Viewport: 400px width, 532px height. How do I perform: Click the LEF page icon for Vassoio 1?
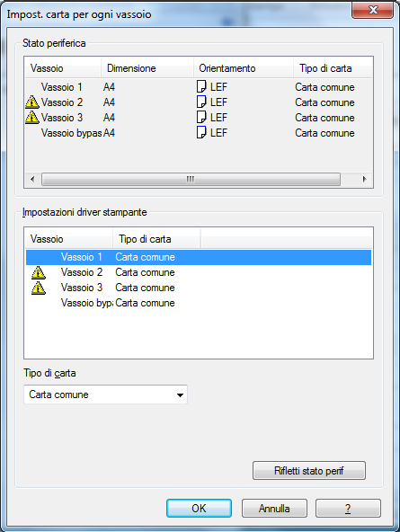tap(201, 87)
